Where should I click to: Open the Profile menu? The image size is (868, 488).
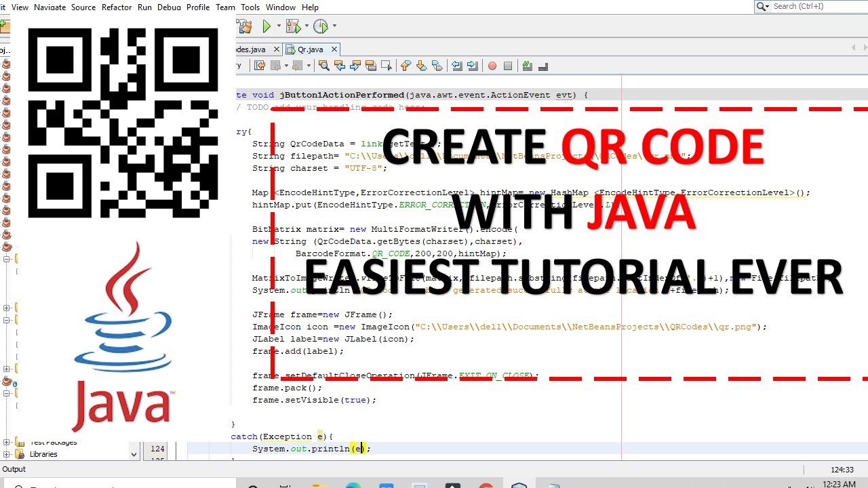pos(198,7)
